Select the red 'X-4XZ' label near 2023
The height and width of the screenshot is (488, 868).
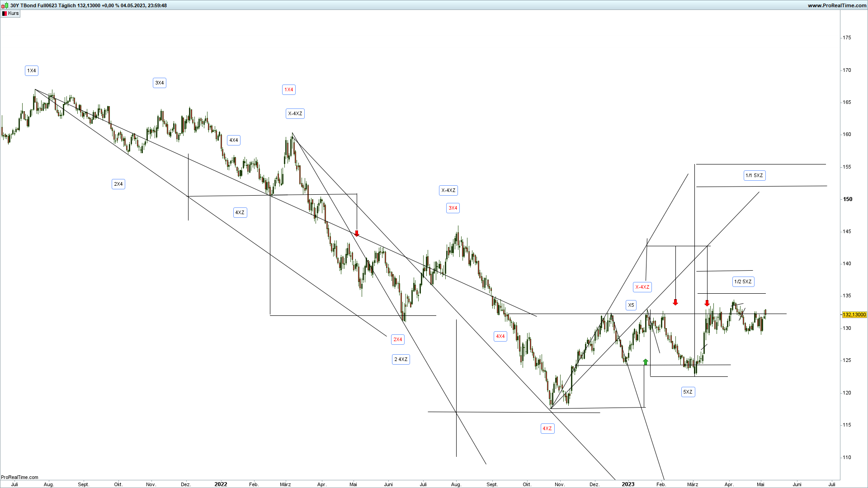coord(642,287)
